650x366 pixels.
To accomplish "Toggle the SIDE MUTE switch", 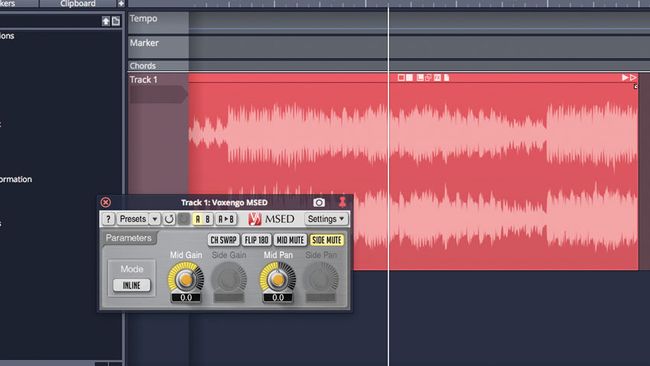I will (327, 240).
